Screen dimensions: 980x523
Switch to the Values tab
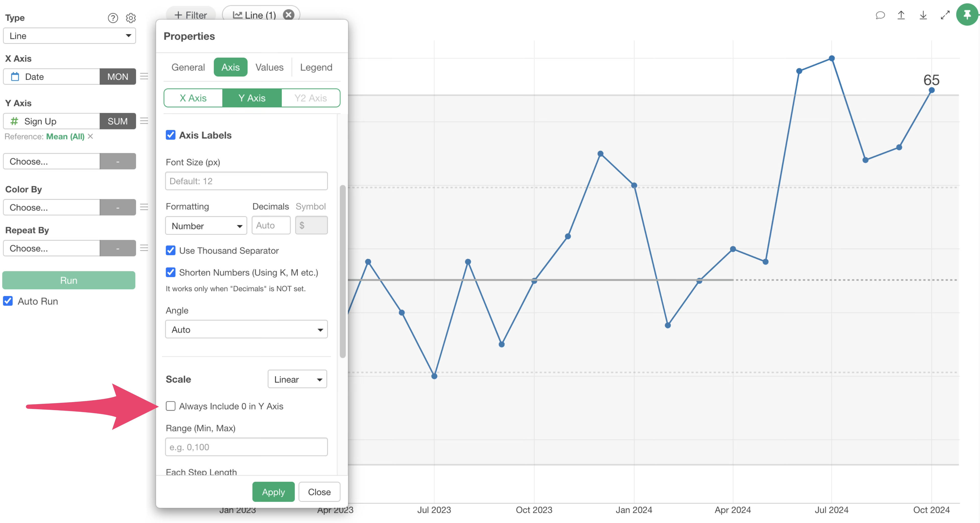pyautogui.click(x=269, y=67)
